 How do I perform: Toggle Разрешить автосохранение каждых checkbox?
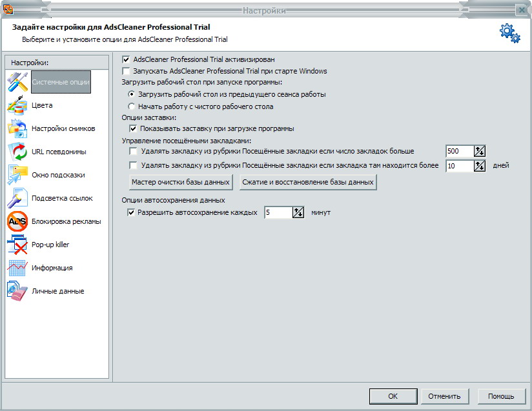pos(130,213)
